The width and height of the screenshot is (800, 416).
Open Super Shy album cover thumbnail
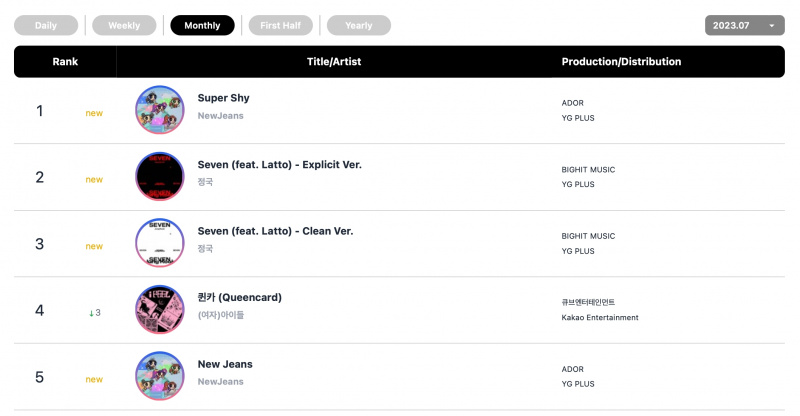coord(160,110)
